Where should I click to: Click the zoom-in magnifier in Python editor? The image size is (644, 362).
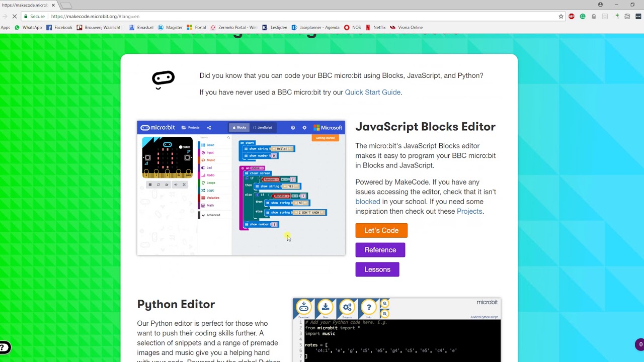[385, 304]
